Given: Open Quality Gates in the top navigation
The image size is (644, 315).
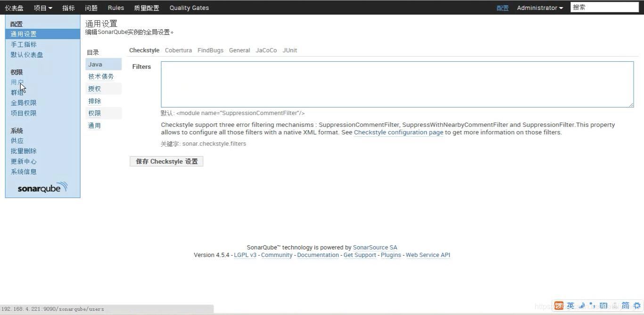Looking at the screenshot, I should click(189, 8).
